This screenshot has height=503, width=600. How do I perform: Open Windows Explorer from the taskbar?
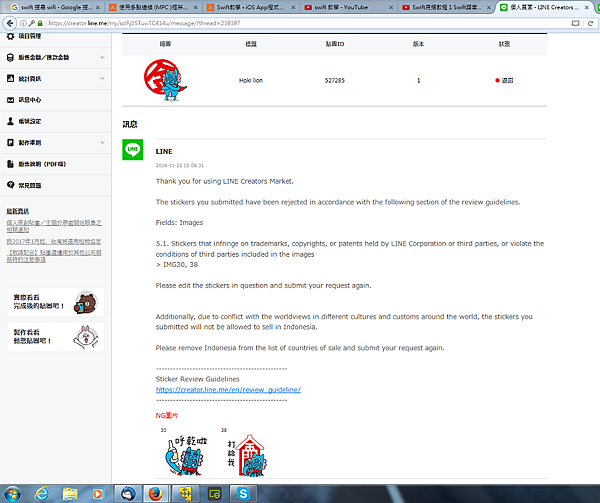pos(70,494)
